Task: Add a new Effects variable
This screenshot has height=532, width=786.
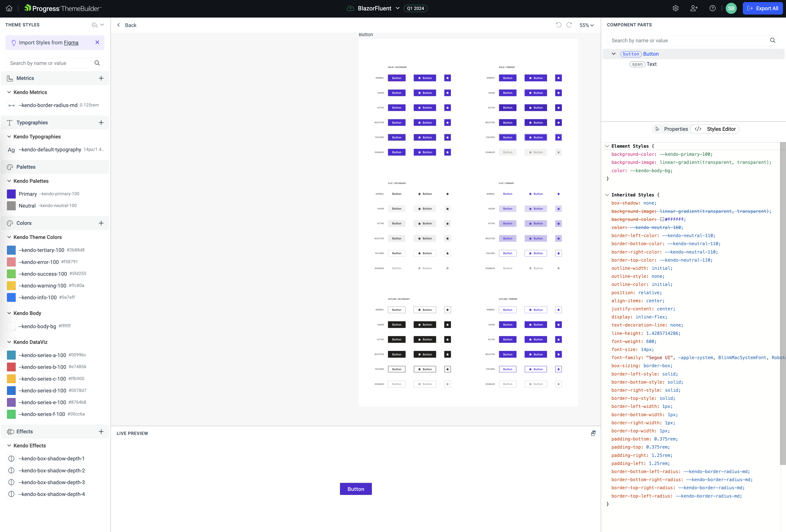Action: tap(101, 431)
